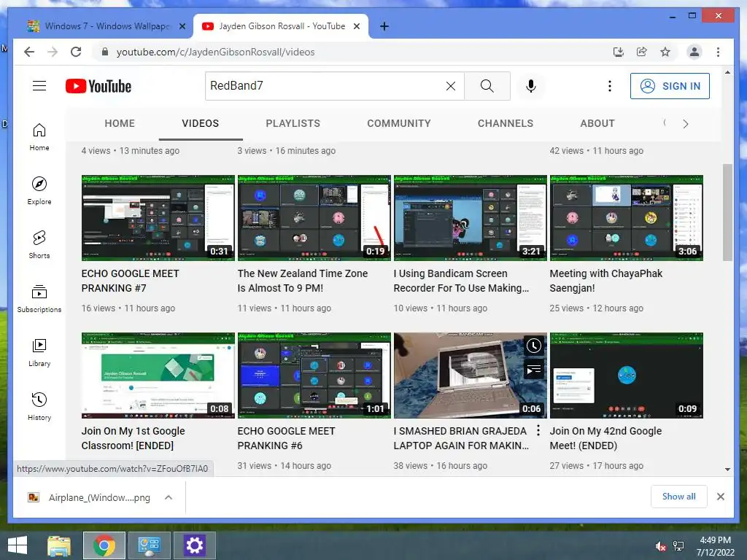Open the YouTube hamburger guide menu
Viewport: 747px width, 560px height.
39,86
